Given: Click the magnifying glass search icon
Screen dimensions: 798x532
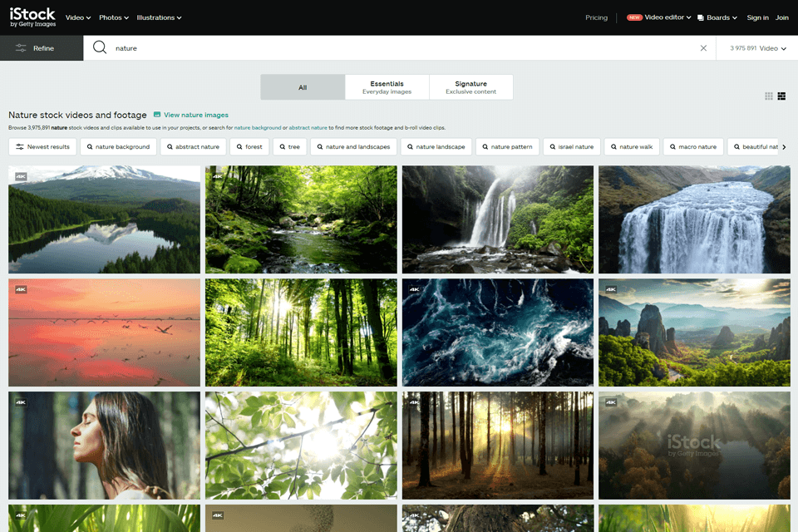Looking at the screenshot, I should click(100, 48).
